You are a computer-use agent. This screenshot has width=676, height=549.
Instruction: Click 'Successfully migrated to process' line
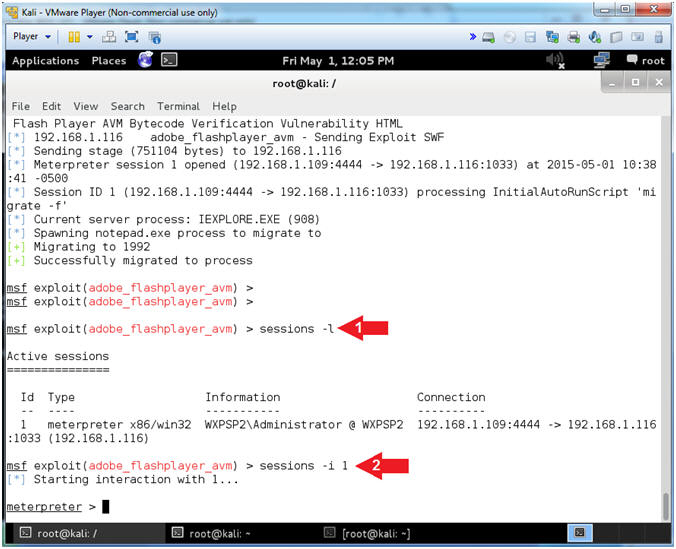143,260
